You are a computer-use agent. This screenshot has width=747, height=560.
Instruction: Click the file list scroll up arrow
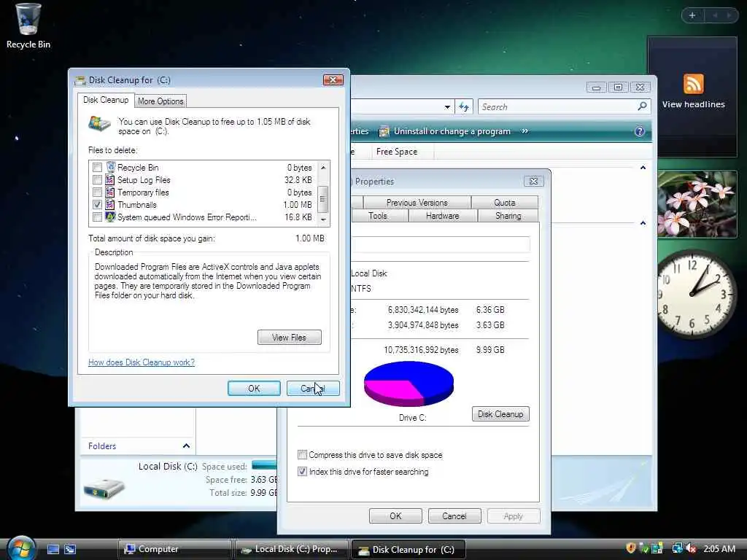[x=323, y=167]
